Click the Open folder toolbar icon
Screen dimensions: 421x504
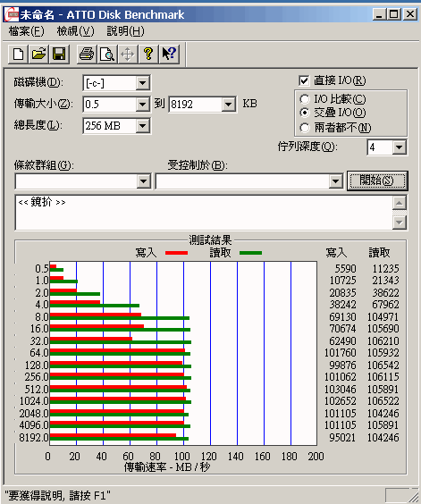[x=38, y=54]
